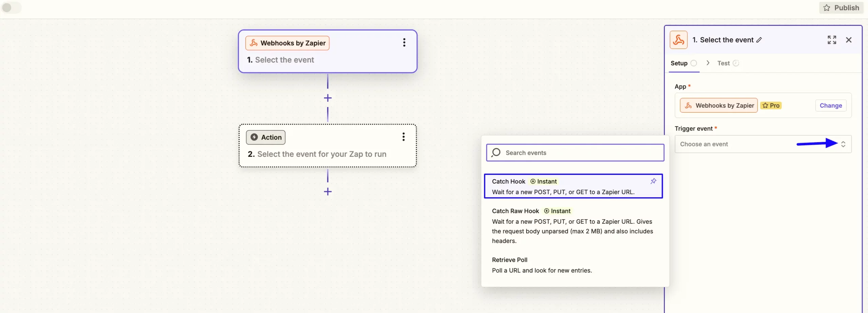Select the Catch Hook event
The height and width of the screenshot is (313, 868).
[573, 186]
